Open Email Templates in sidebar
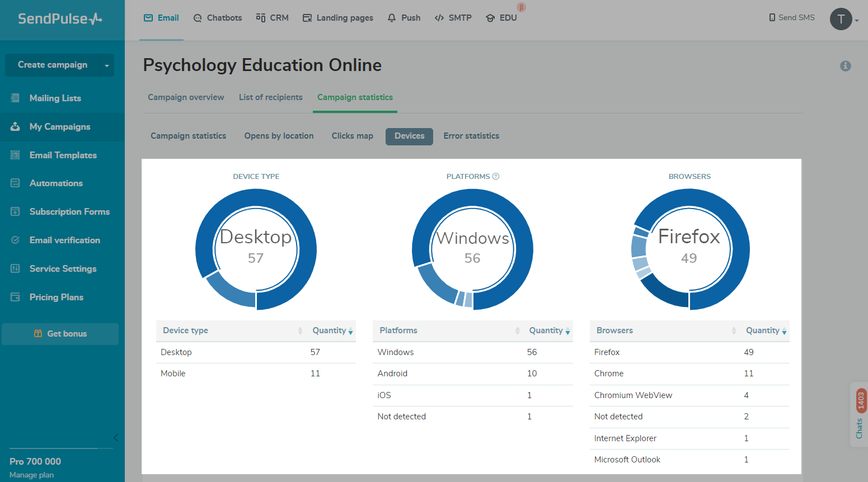This screenshot has height=482, width=868. pyautogui.click(x=63, y=155)
